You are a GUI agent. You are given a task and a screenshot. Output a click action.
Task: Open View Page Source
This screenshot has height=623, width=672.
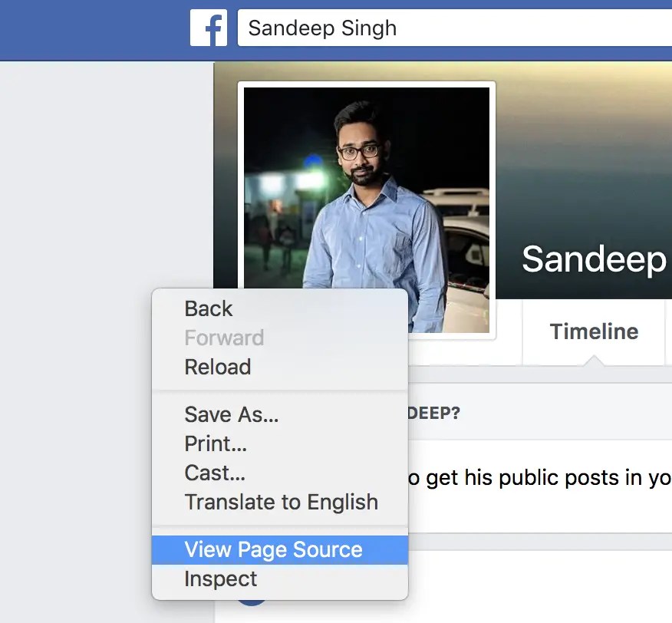[x=273, y=549]
